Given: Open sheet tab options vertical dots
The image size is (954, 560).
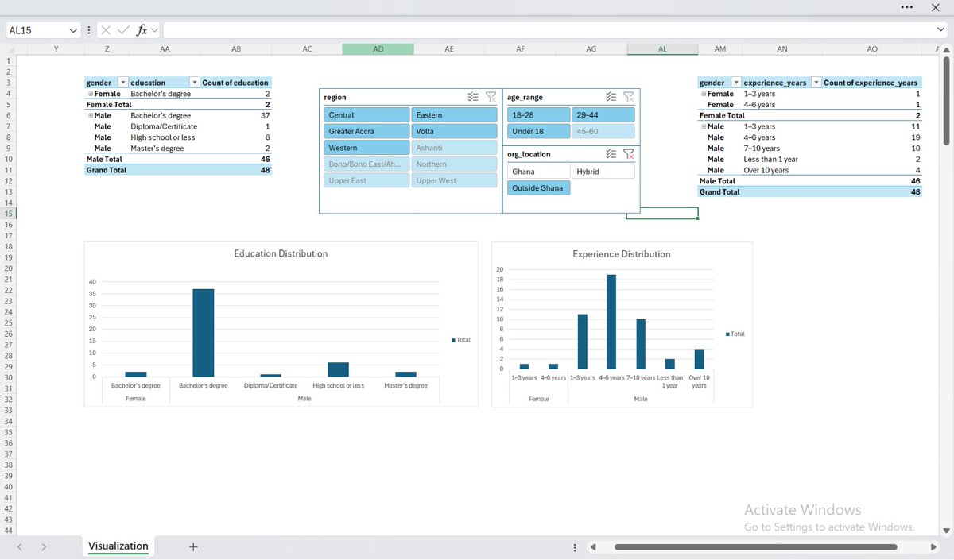Looking at the screenshot, I should [x=575, y=547].
